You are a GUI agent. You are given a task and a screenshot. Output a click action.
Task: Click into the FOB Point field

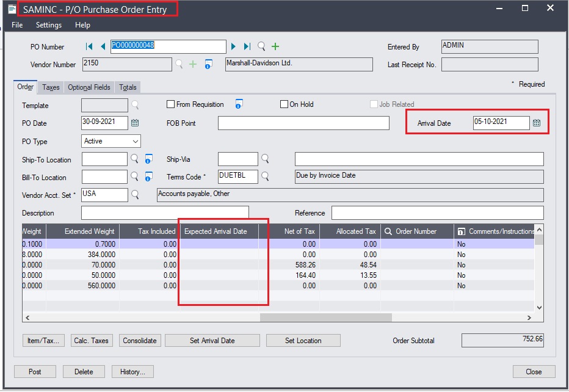pyautogui.click(x=303, y=123)
